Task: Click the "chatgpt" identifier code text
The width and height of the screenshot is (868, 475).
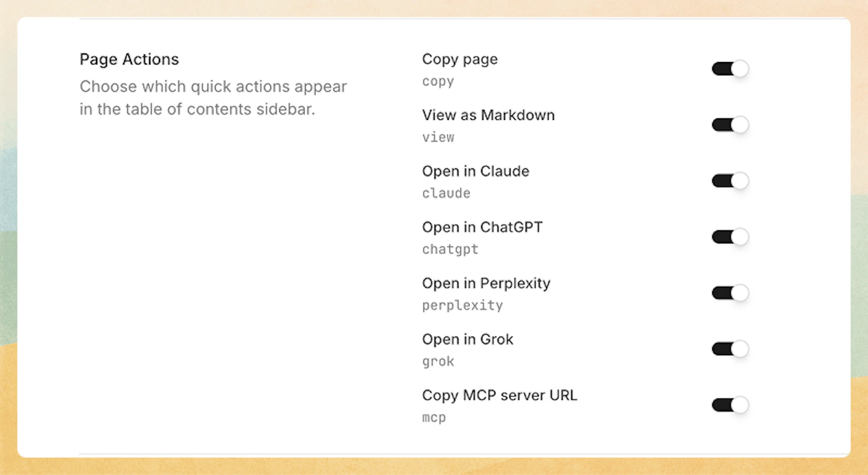Action: 450,249
